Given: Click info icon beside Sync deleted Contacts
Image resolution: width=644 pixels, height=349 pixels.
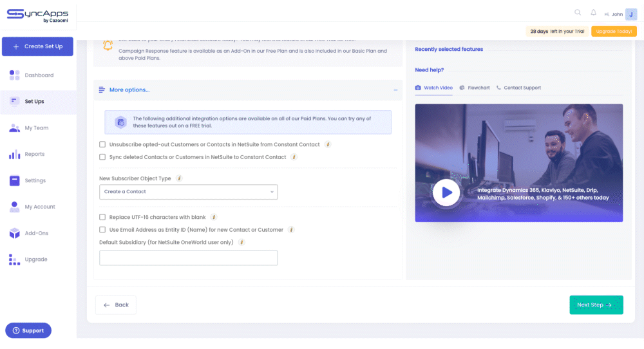Looking at the screenshot, I should [294, 157].
